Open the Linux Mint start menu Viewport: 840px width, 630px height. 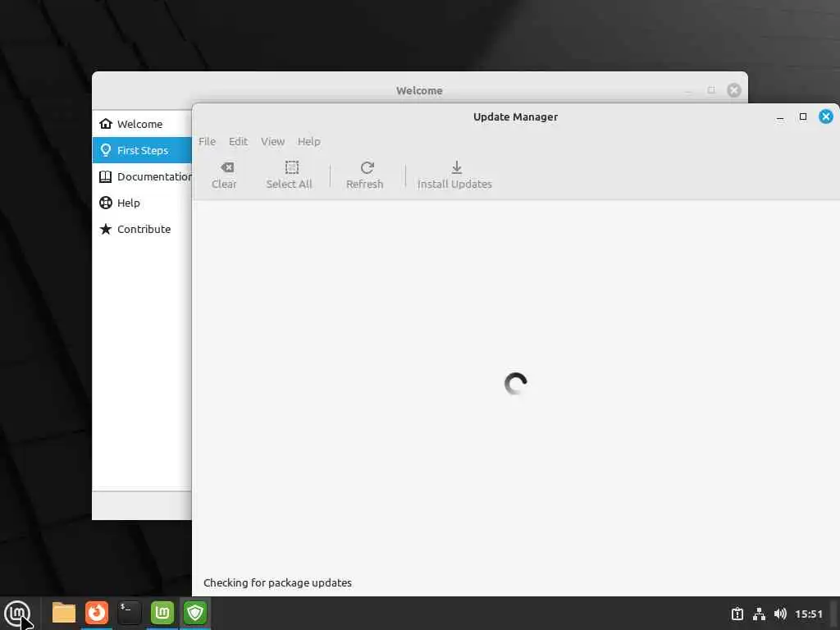click(17, 613)
